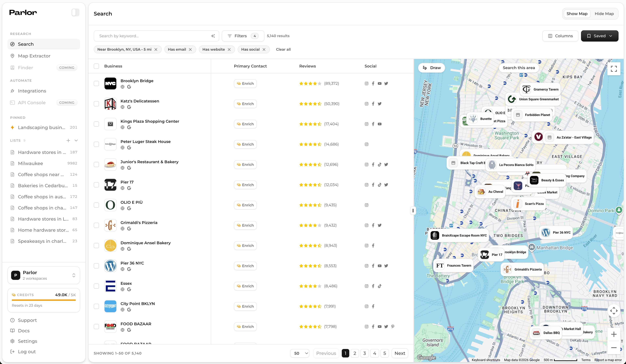This screenshot has height=364, width=626.
Task: Go to page 3 of results
Action: point(364,353)
